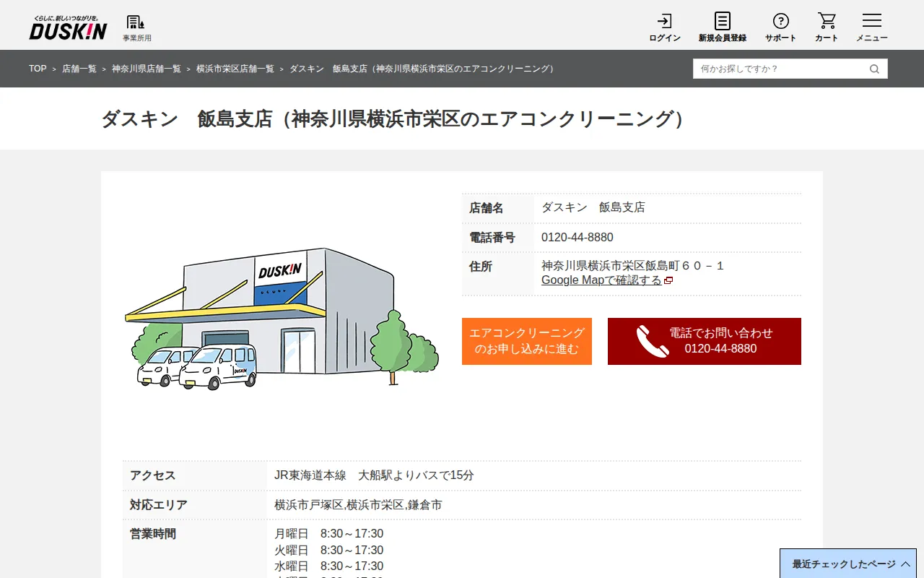
Task: Select the 火曜日 8:30～17:30 hours row
Action: click(329, 551)
